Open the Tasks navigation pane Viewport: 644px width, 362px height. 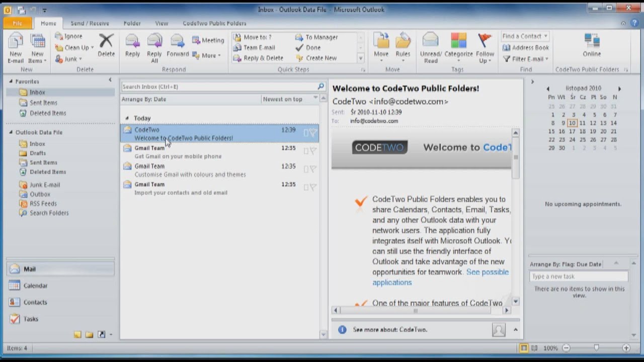coord(60,319)
